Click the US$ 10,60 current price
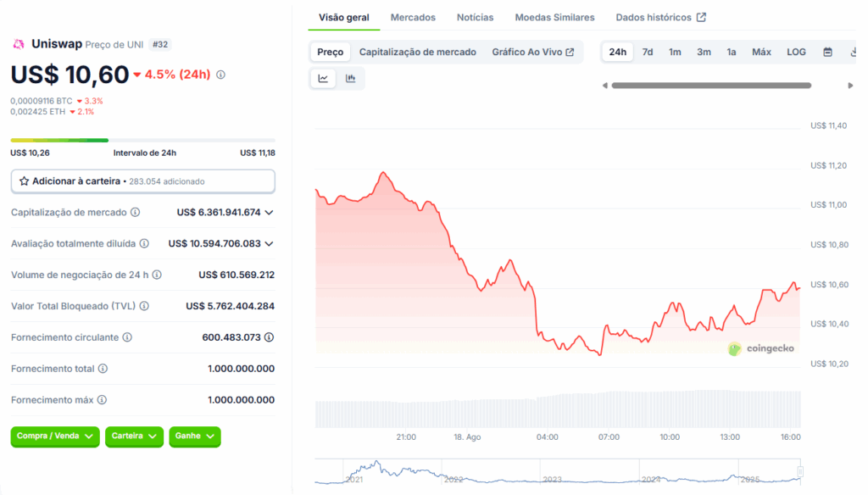The width and height of the screenshot is (868, 495). point(70,75)
